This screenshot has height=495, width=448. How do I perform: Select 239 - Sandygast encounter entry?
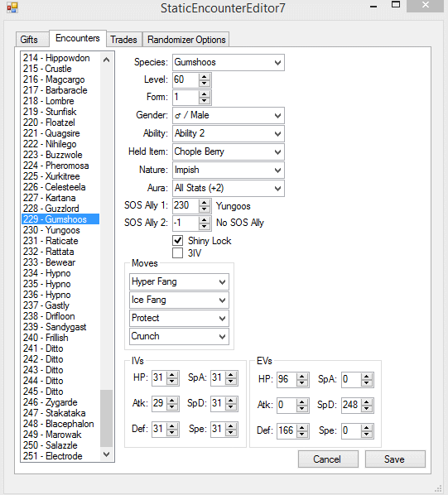click(x=60, y=327)
